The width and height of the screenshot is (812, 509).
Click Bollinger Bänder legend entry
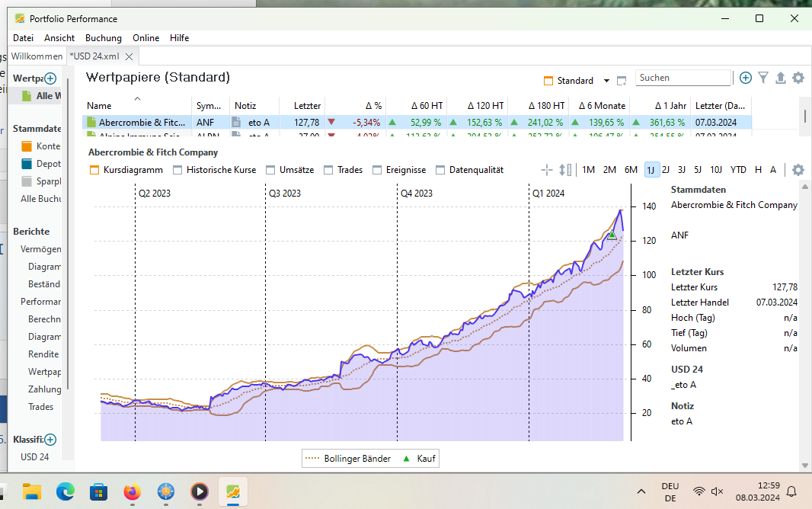[x=348, y=459]
